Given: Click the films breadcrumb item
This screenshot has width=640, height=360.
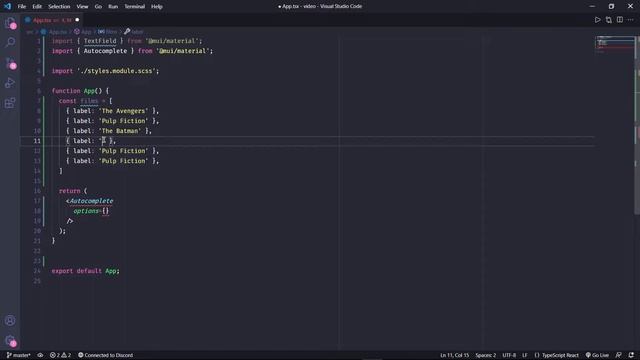Looking at the screenshot, I should tap(108, 31).
